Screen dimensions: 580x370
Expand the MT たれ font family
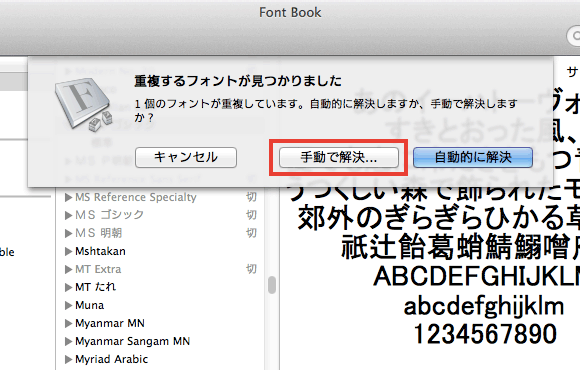coord(68,287)
